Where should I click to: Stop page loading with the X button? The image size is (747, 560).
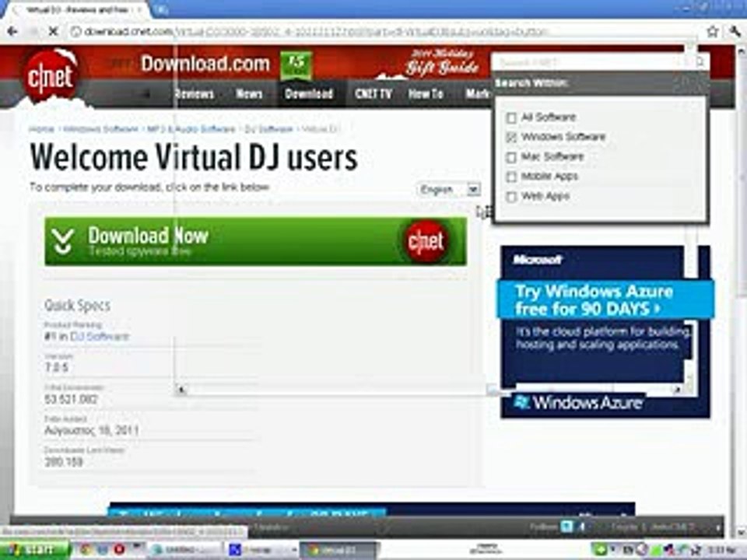(x=54, y=31)
